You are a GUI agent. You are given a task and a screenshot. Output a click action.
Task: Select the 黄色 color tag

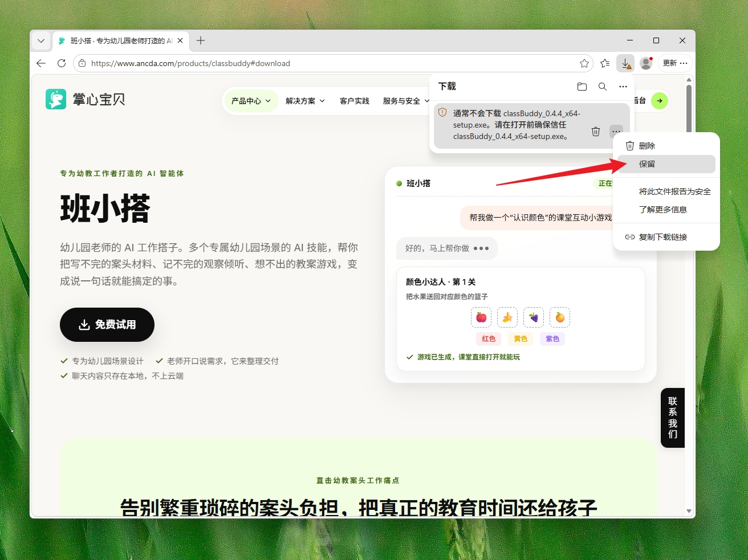521,339
